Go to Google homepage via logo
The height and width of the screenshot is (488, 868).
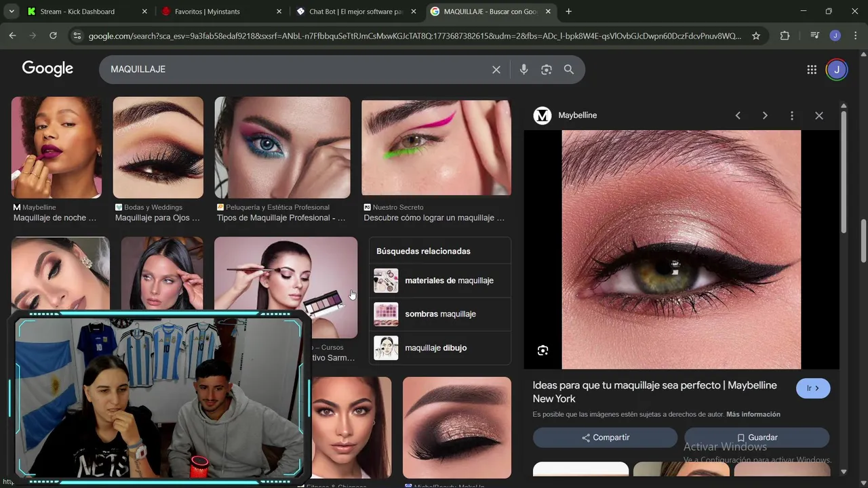[x=47, y=68]
